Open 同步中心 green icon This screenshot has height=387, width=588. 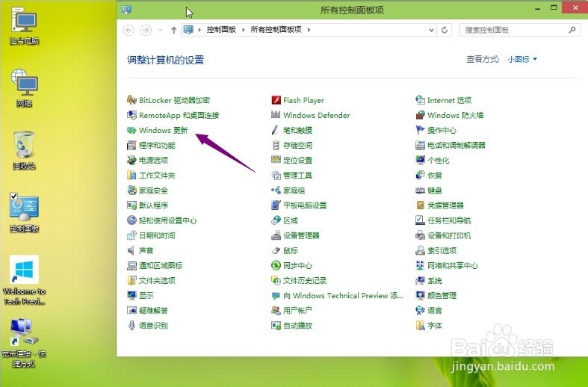pyautogui.click(x=276, y=265)
